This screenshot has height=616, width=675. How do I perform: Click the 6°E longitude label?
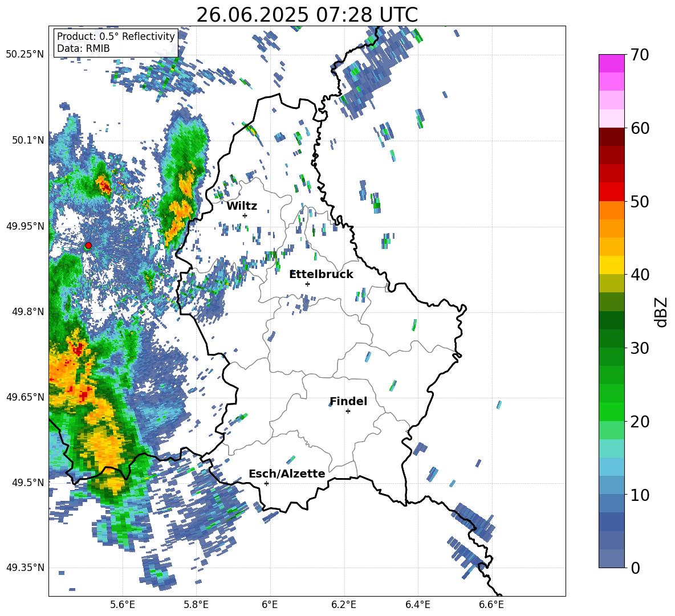[x=270, y=605]
